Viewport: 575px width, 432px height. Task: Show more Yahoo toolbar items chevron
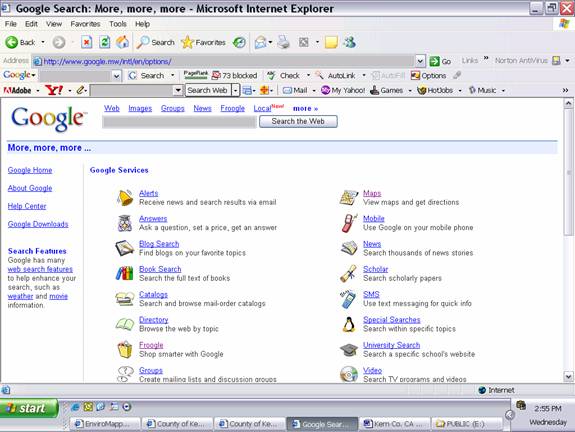(x=565, y=90)
